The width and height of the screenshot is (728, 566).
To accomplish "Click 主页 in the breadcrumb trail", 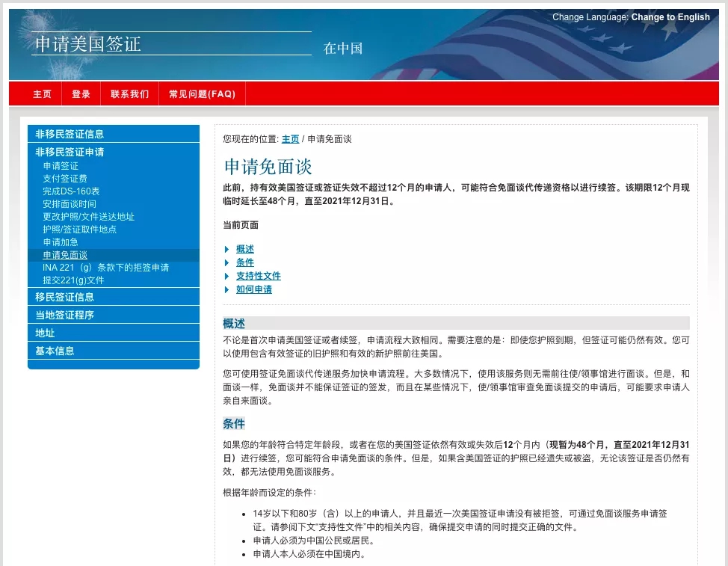I will [x=290, y=138].
